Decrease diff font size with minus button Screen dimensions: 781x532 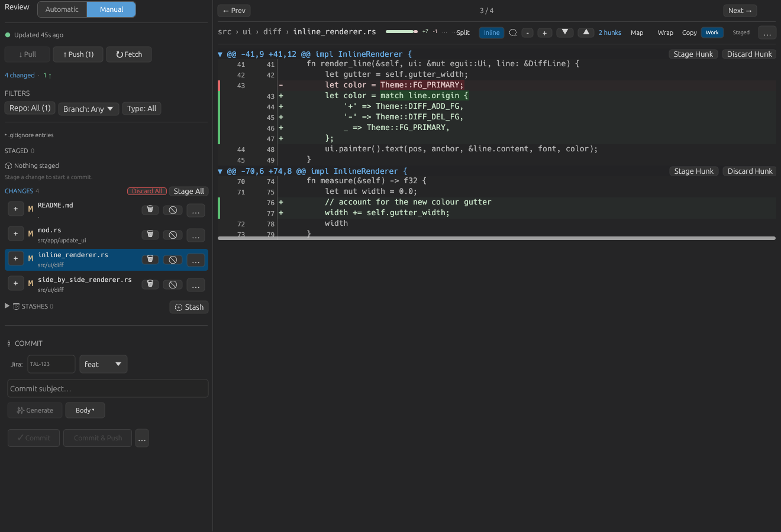(528, 33)
